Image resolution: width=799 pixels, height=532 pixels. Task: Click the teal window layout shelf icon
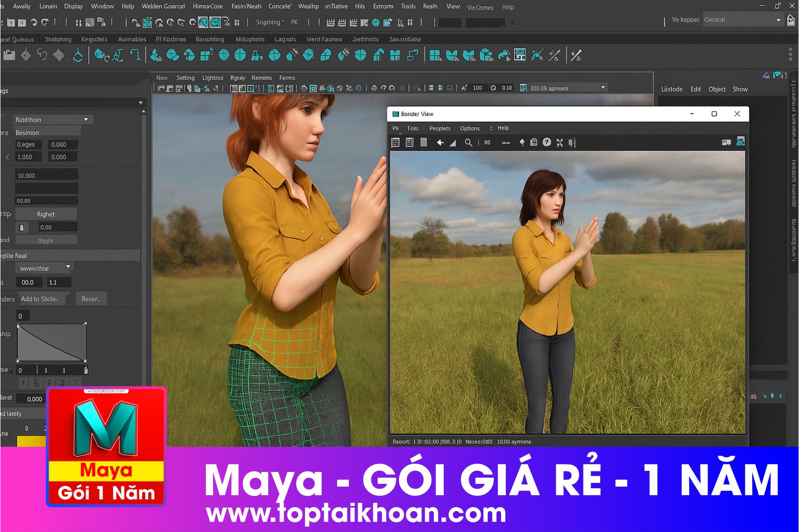[435, 55]
